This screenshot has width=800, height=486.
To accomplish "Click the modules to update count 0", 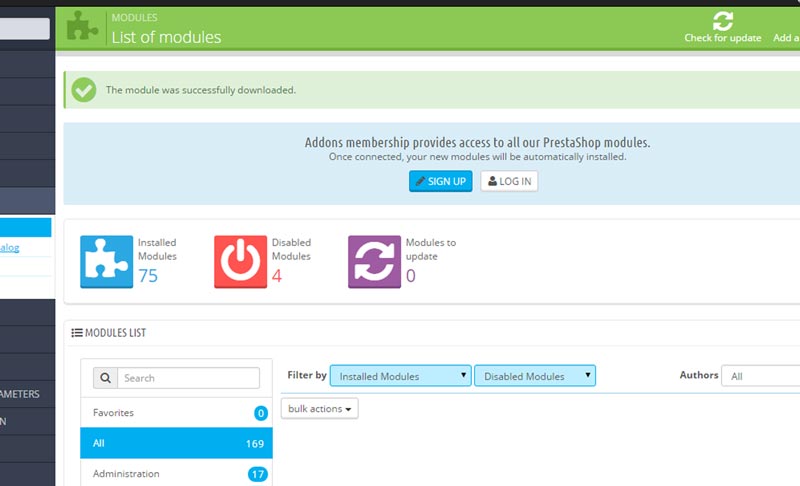I will (411, 276).
